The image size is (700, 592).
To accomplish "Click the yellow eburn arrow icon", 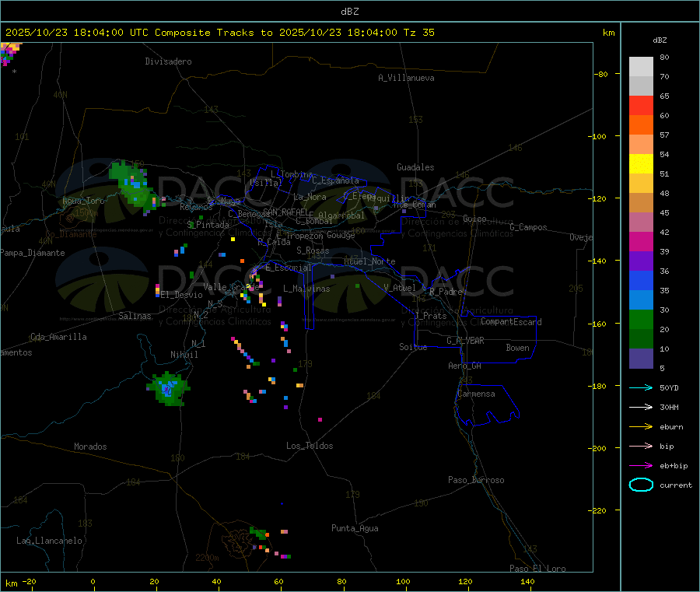I will pyautogui.click(x=641, y=426).
